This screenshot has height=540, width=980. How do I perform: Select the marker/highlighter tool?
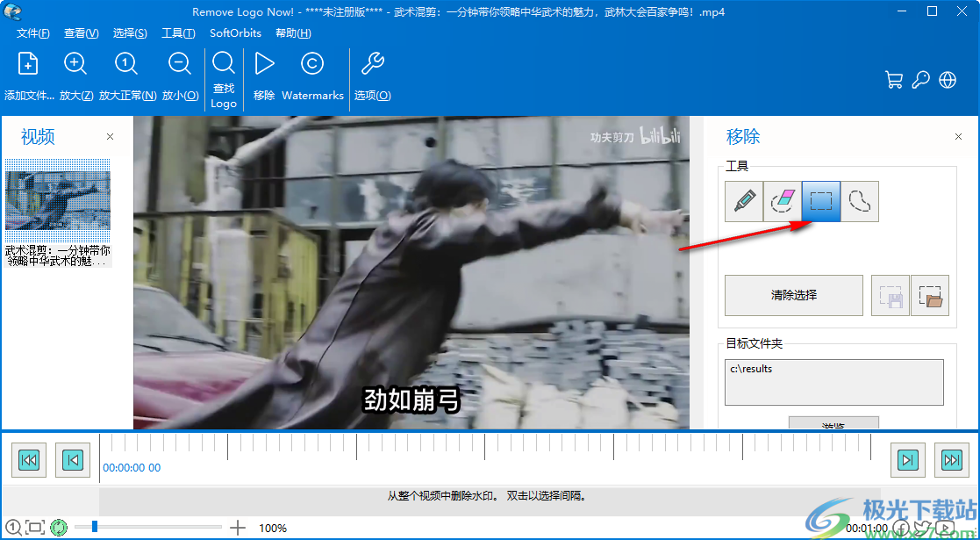pos(741,201)
